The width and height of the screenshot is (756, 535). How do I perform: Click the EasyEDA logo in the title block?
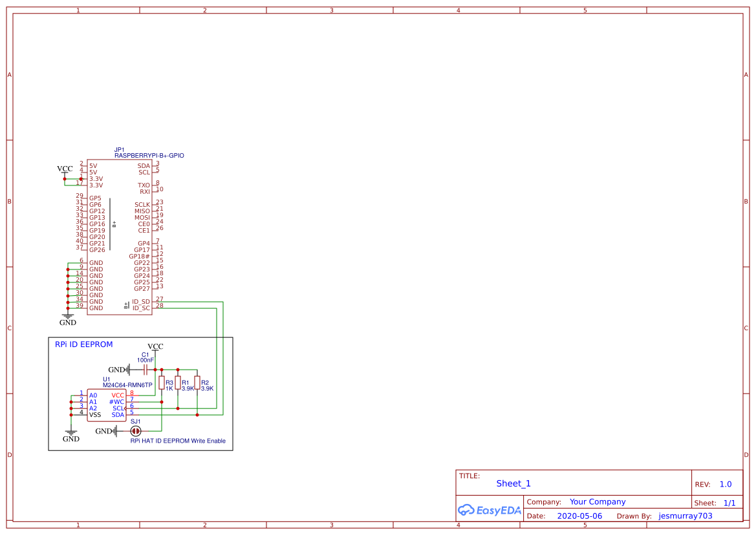coord(490,510)
